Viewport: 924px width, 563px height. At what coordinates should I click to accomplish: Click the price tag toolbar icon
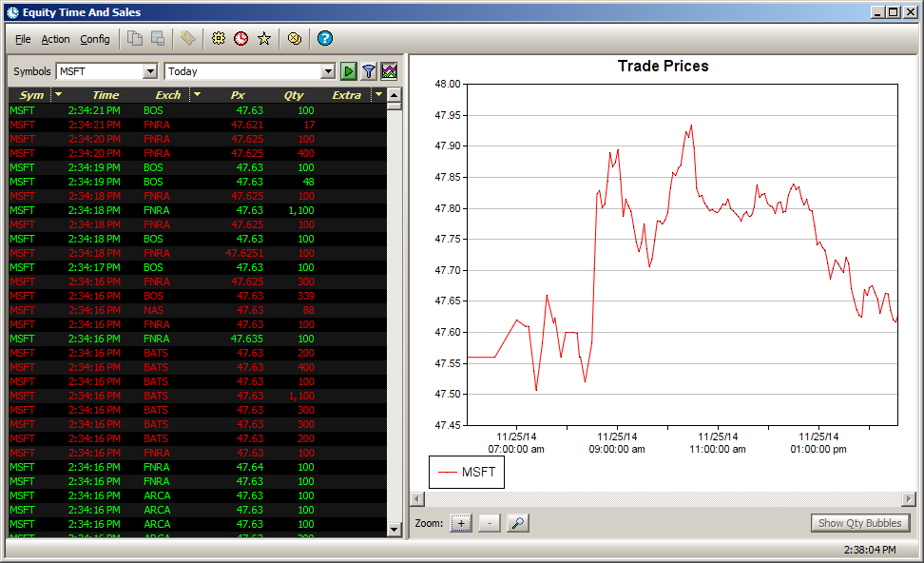(188, 38)
